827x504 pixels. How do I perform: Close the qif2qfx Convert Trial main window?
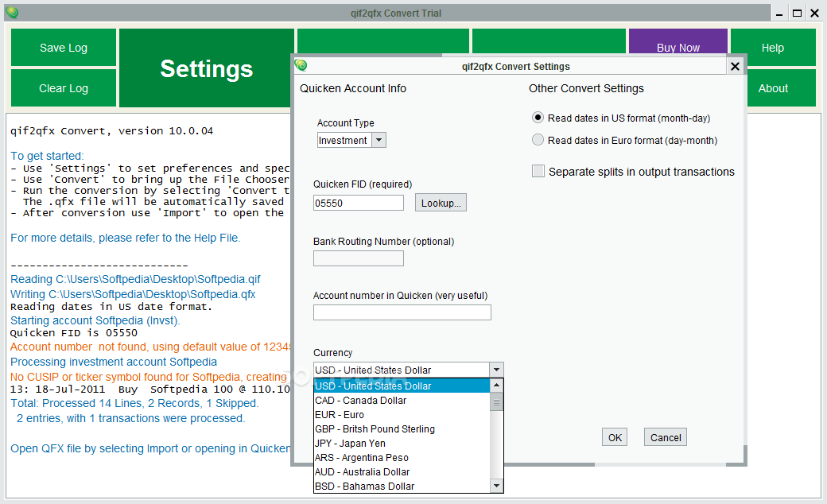pos(815,14)
